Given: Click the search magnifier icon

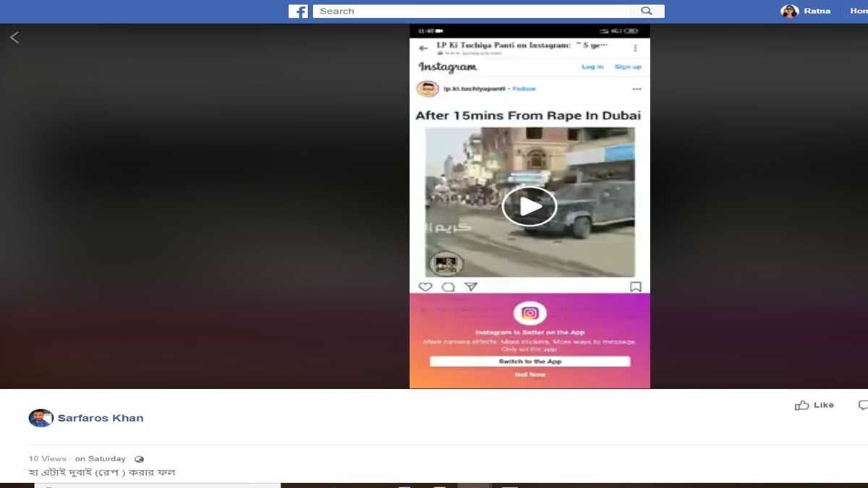Looking at the screenshot, I should [647, 11].
